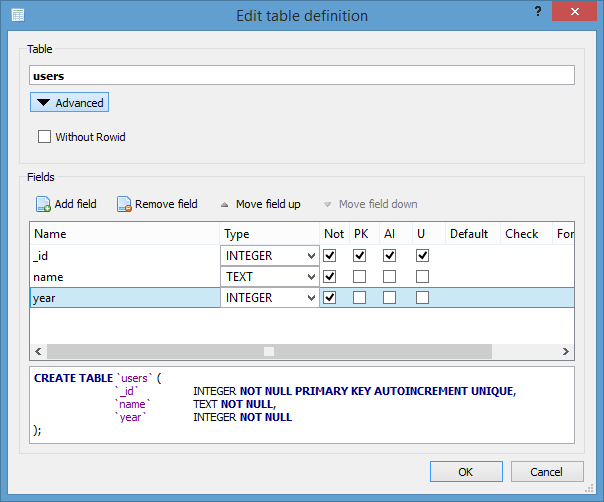Click the Default column header
The width and height of the screenshot is (604, 502).
pyautogui.click(x=469, y=234)
